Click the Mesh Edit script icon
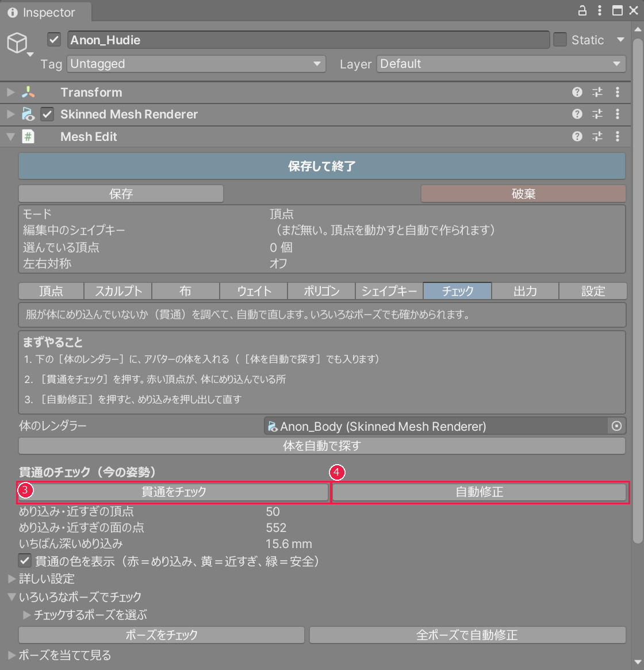Screen dimensions: 644x670 (28, 137)
